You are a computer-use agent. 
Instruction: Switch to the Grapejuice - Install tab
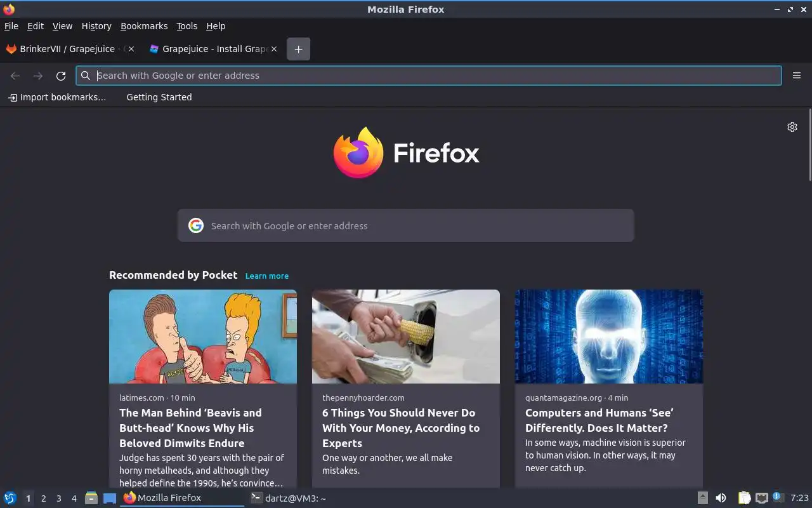click(215, 49)
